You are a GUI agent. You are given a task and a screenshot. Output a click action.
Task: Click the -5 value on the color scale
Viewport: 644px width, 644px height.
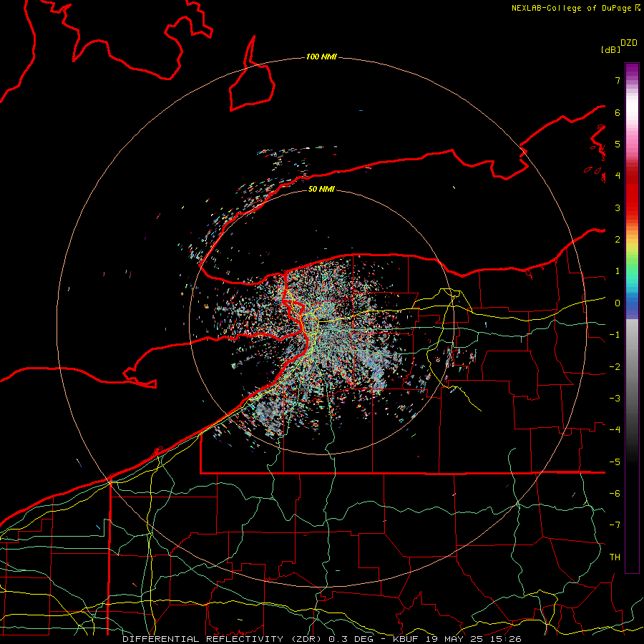point(615,462)
